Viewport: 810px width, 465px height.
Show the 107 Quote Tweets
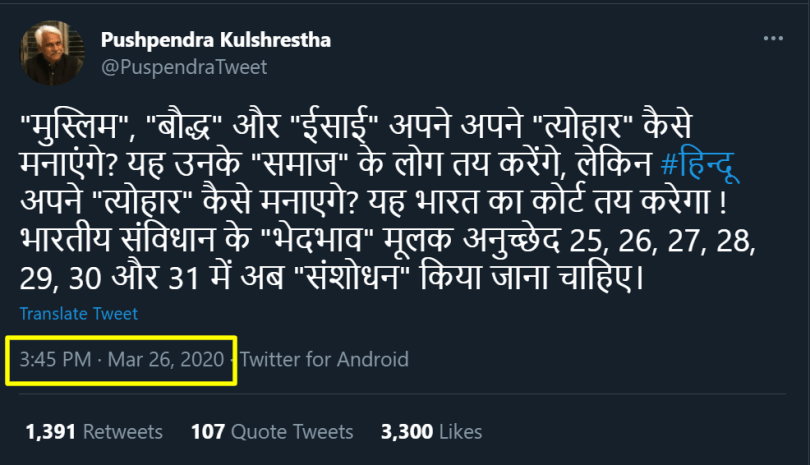click(x=272, y=432)
